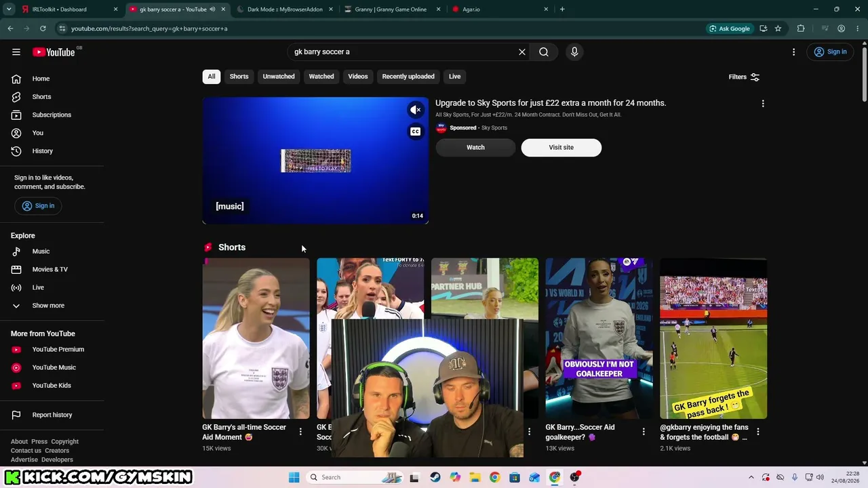Select the Unwatched filter chip
868x488 pixels.
pyautogui.click(x=279, y=77)
